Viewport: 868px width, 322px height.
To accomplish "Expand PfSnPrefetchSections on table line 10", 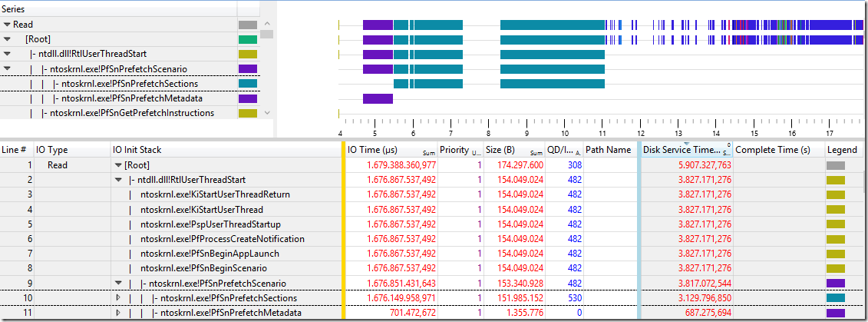I will pos(117,298).
